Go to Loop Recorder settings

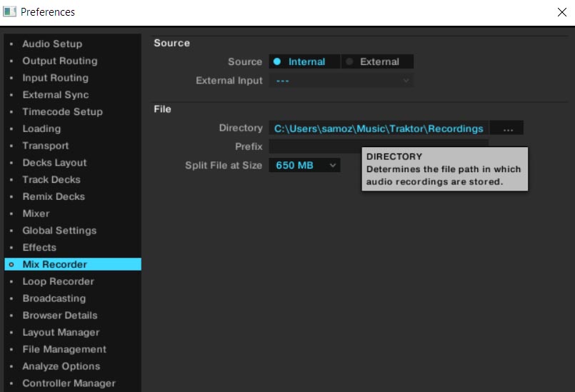click(58, 281)
